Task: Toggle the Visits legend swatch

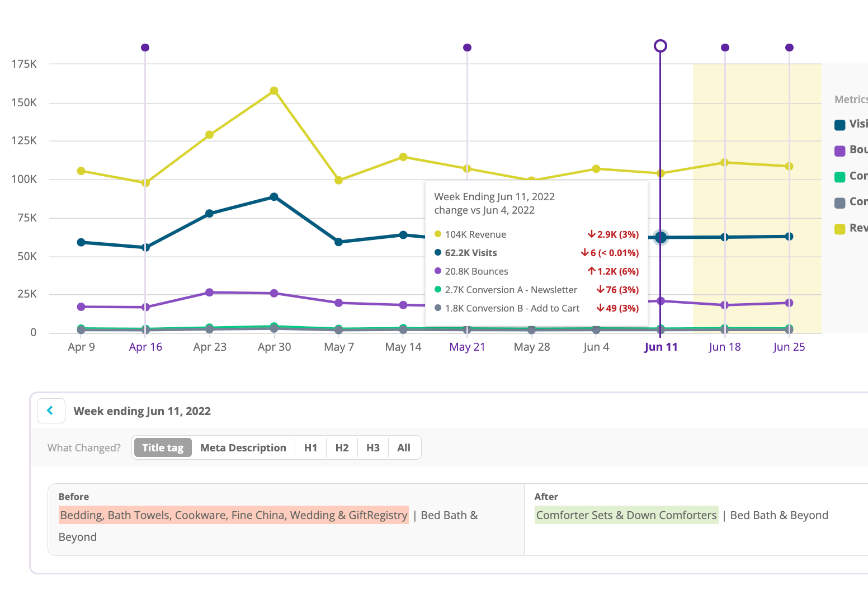Action: pos(840,125)
